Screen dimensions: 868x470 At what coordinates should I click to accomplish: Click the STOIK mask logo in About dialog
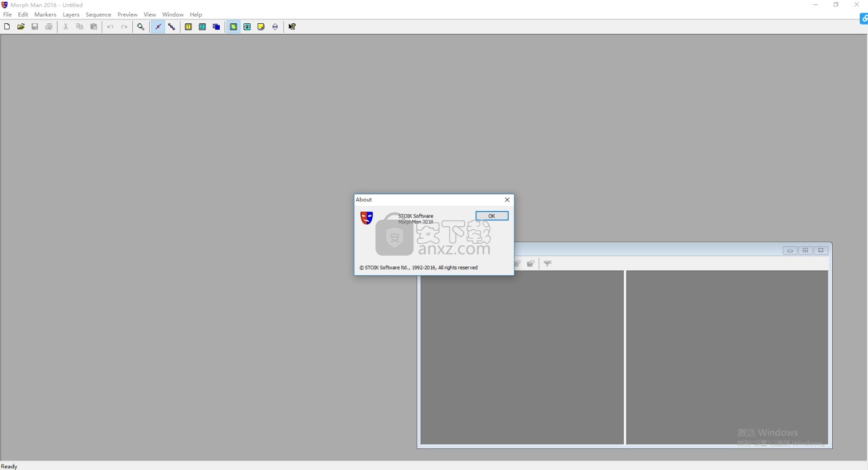coord(367,218)
